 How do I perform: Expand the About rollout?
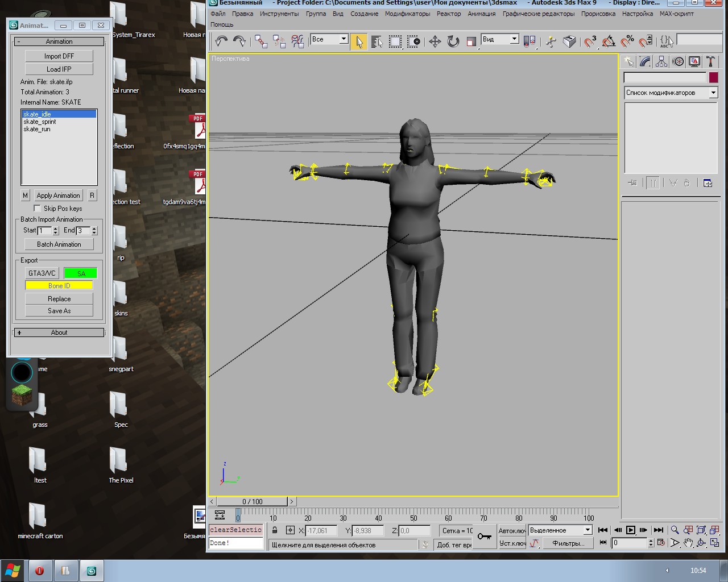click(59, 332)
